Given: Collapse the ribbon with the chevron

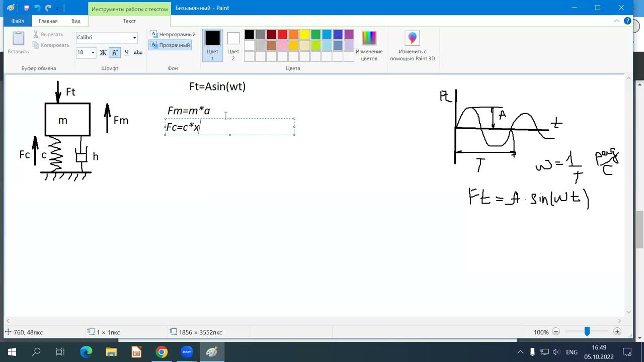Looking at the screenshot, I should [617, 21].
